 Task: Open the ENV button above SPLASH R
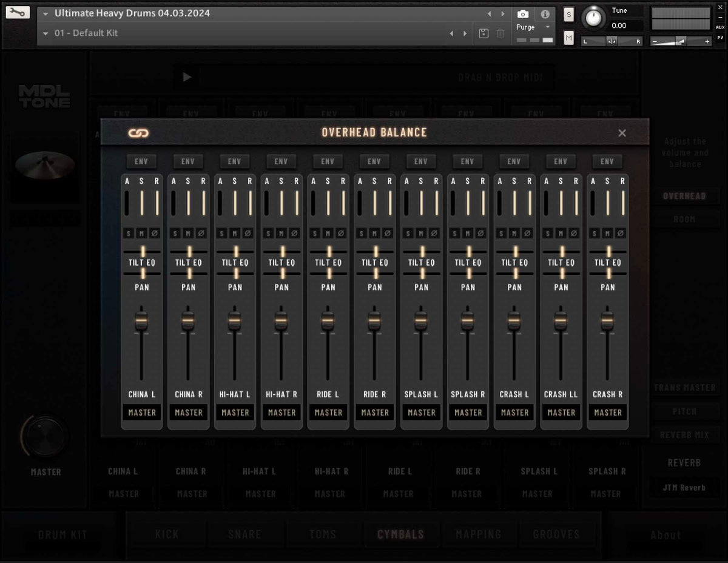coord(468,161)
